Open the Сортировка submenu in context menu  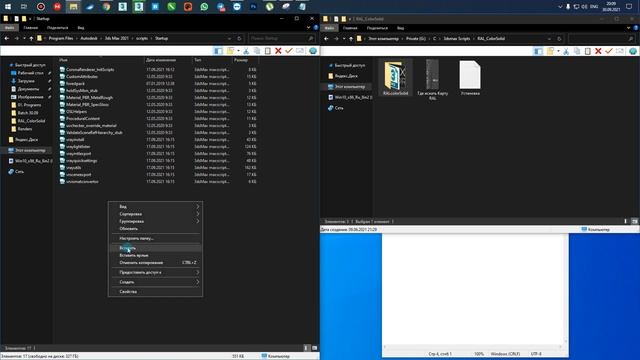156,214
